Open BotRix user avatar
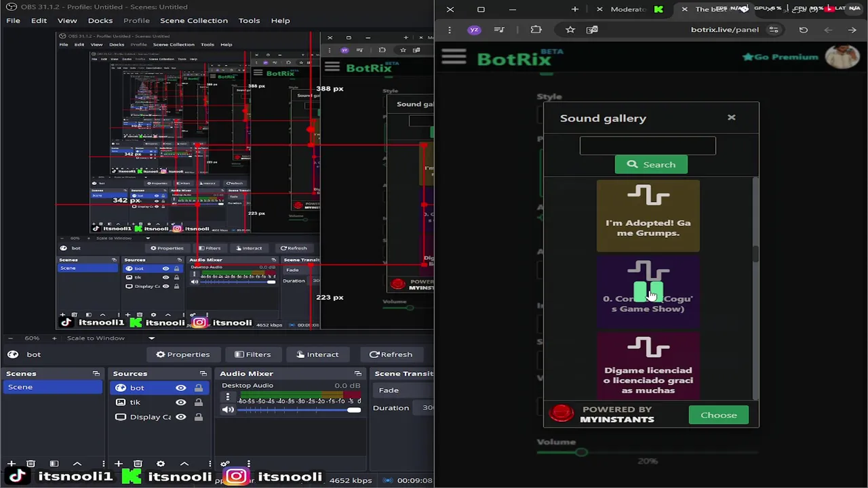The image size is (868, 488). tap(843, 57)
